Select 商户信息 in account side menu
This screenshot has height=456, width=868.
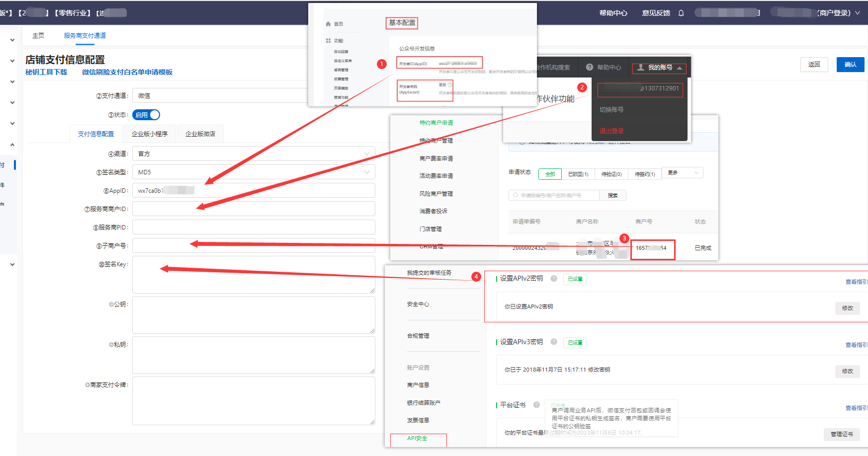418,385
